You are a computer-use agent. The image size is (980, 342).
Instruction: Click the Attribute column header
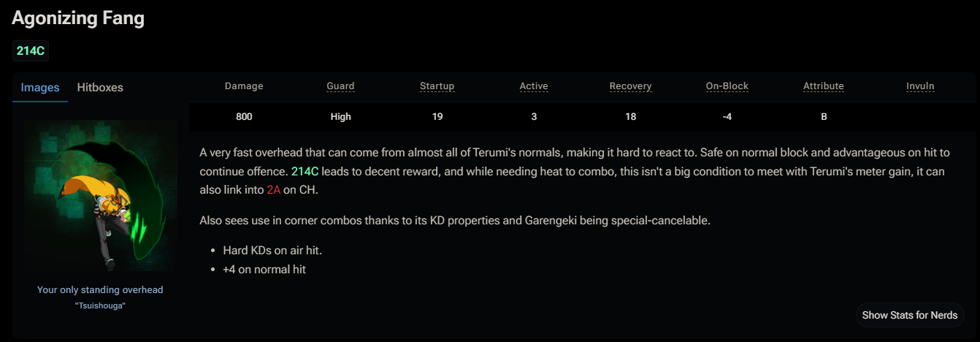(x=824, y=86)
